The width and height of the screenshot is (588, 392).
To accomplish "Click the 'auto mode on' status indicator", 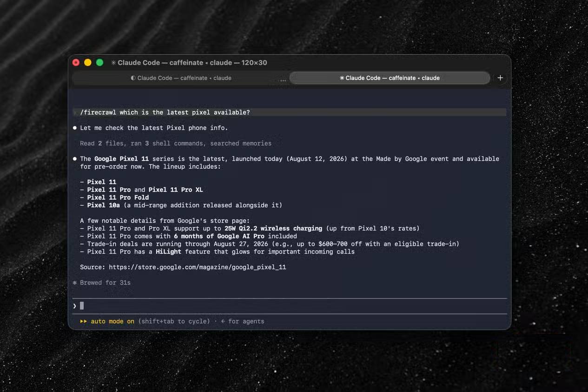I will [107, 321].
